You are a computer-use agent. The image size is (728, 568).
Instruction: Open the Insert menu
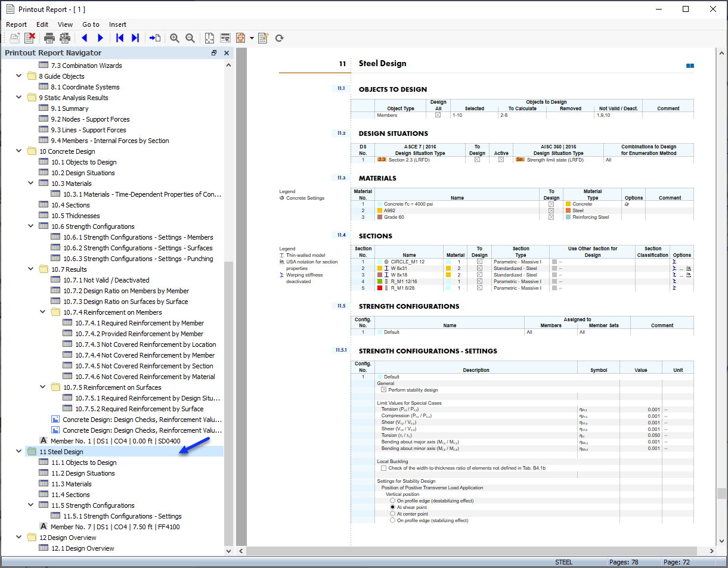coord(117,24)
